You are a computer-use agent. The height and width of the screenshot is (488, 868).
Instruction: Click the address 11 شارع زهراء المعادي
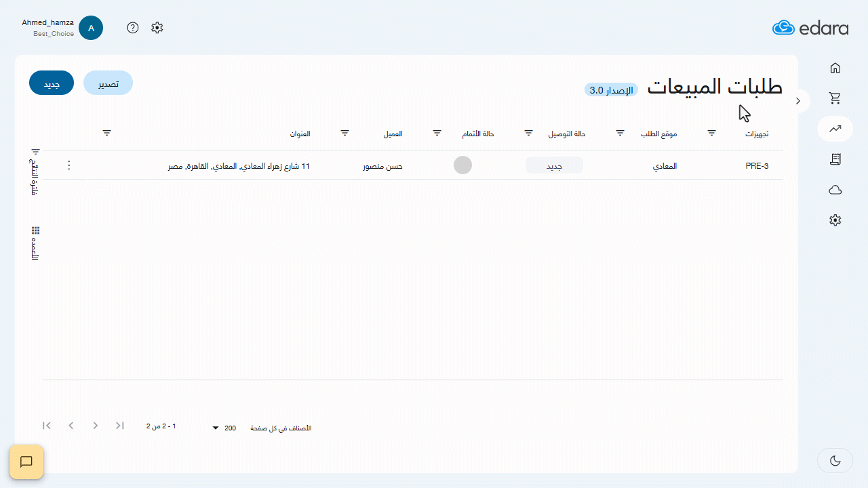coord(239,166)
